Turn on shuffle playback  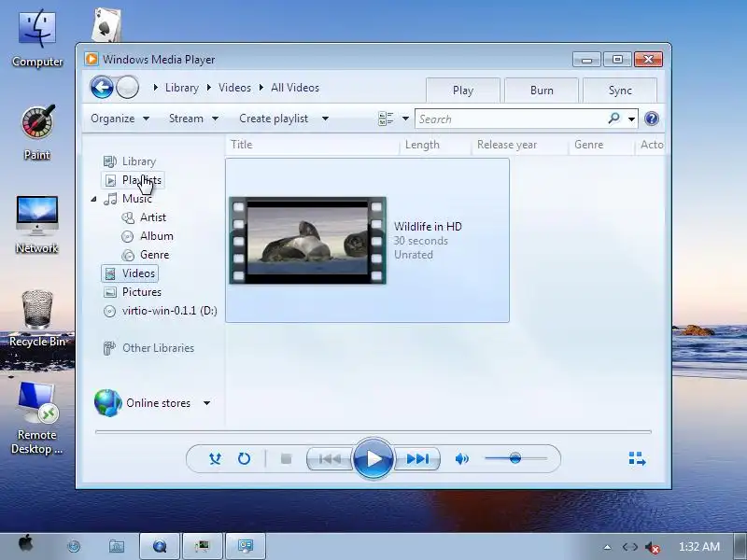point(215,458)
